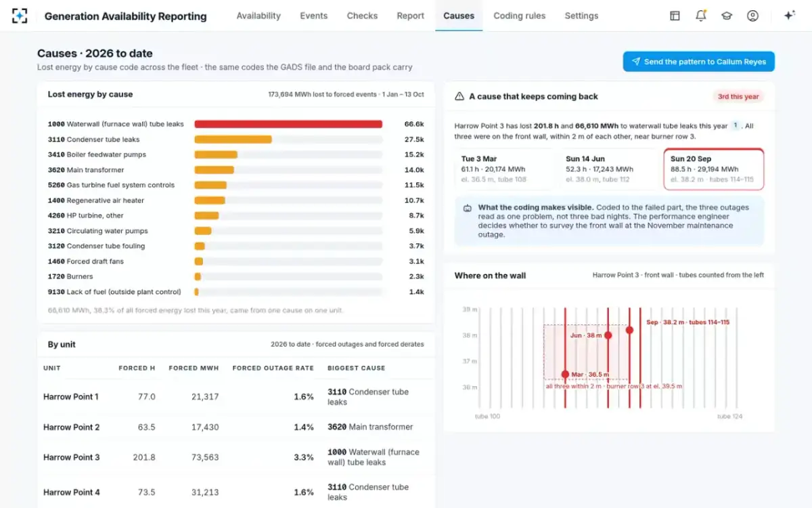Click '1460 Forced draft fans' label
Screen dimensions: 812x508
click(x=85, y=261)
